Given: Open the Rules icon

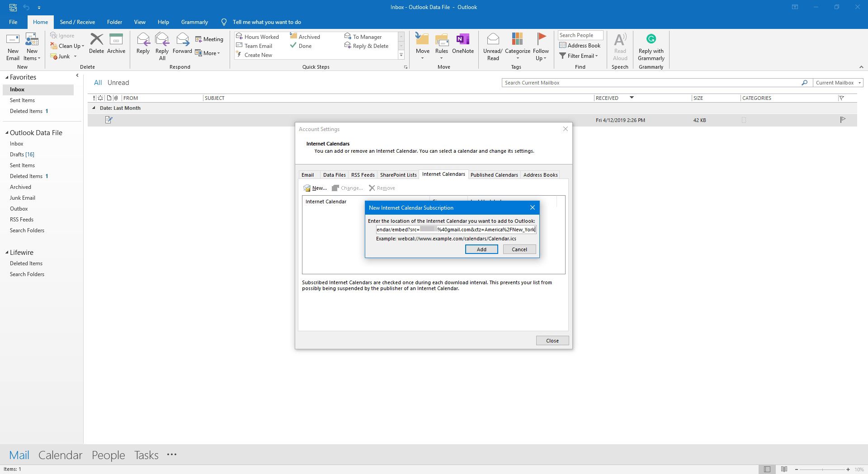Looking at the screenshot, I should (x=442, y=39).
